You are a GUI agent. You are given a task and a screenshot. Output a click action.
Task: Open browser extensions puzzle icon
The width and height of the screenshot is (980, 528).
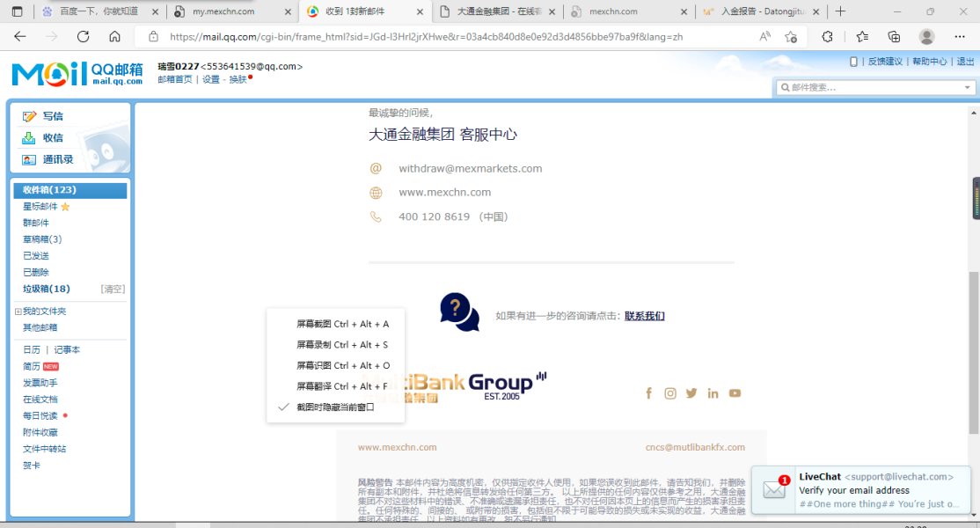(828, 37)
